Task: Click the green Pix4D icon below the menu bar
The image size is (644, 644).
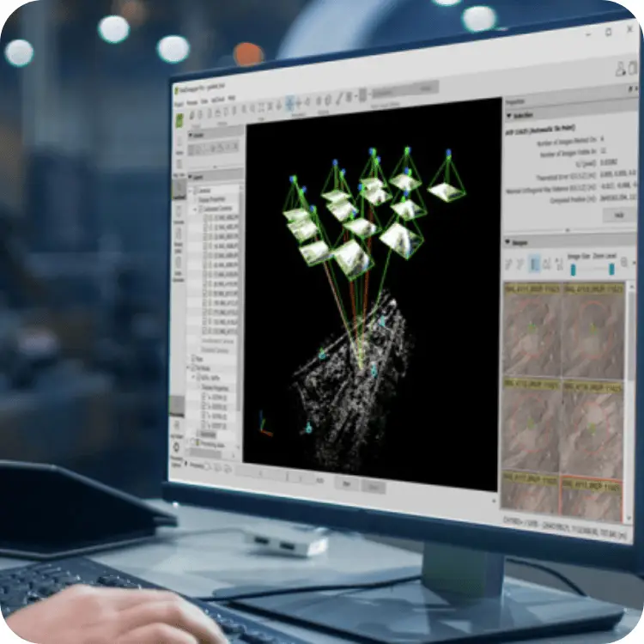Action: point(180,120)
